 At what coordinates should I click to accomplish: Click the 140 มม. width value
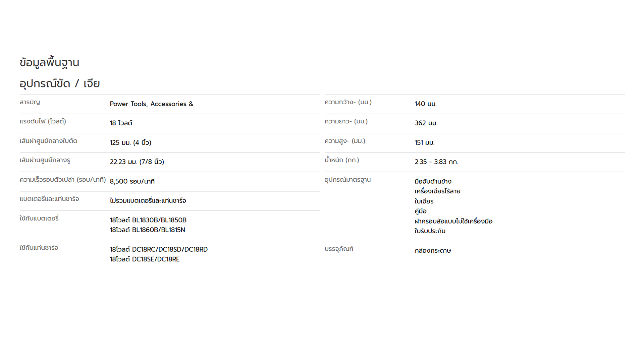tap(426, 104)
